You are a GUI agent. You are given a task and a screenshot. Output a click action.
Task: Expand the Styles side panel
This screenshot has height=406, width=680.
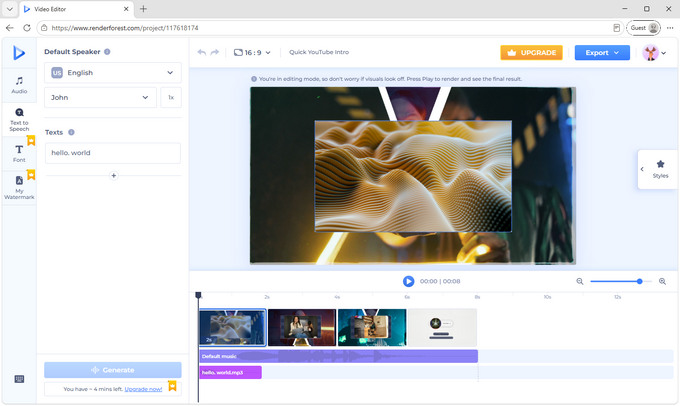[642, 169]
